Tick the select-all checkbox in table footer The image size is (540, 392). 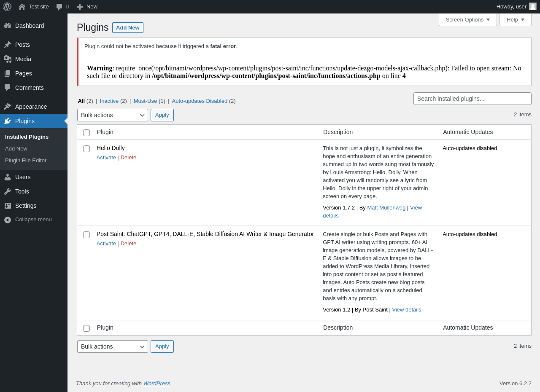(x=86, y=328)
